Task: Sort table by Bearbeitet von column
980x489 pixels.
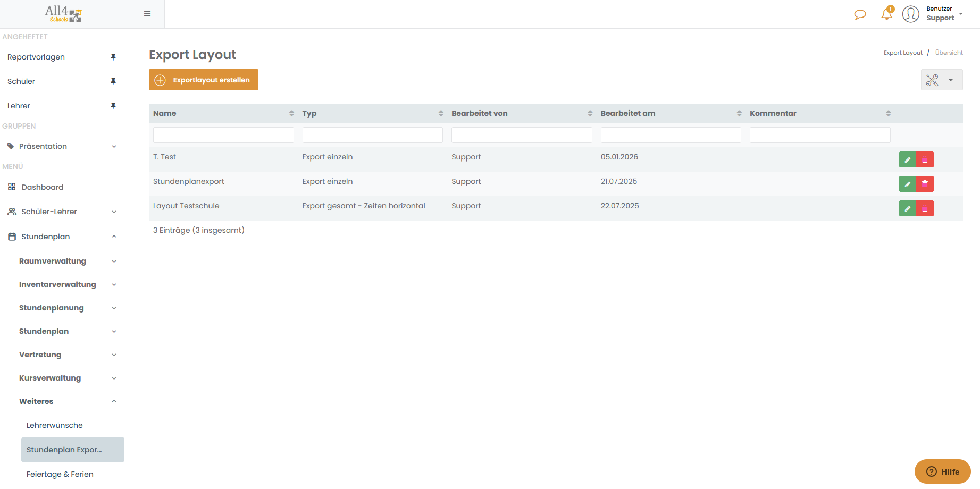Action: (590, 113)
